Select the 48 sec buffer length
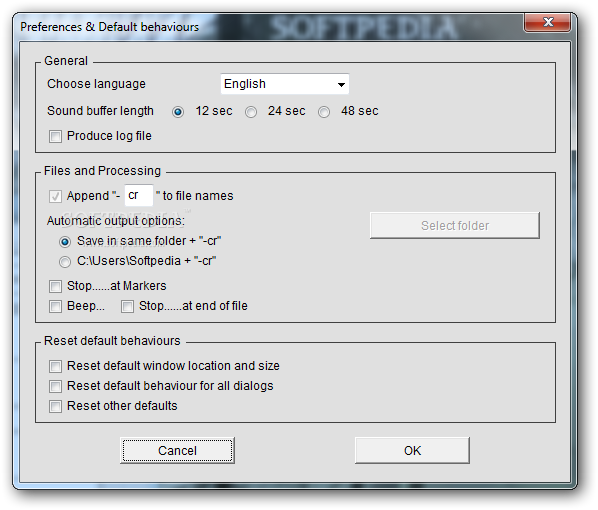This screenshot has width=598, height=510. click(324, 112)
